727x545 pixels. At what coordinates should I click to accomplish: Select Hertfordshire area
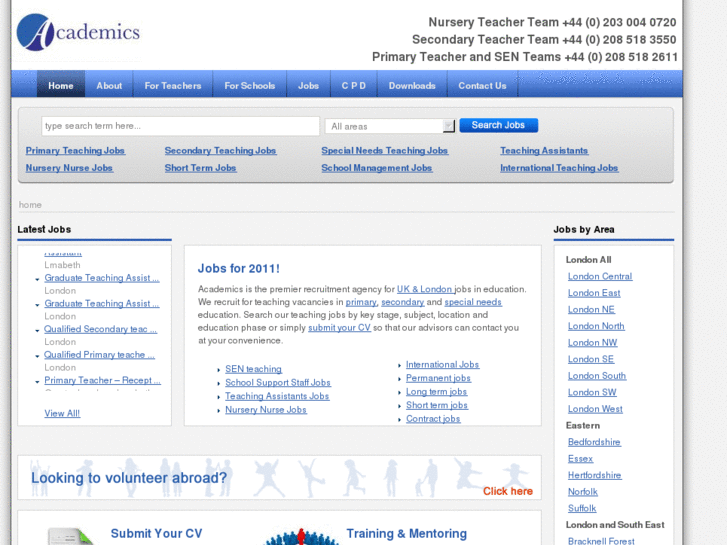(x=594, y=475)
